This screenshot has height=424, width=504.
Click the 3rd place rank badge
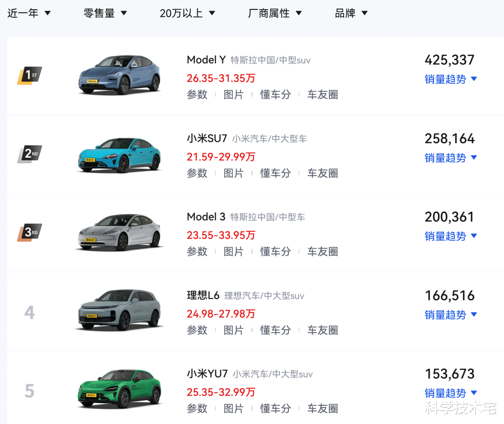click(x=30, y=232)
